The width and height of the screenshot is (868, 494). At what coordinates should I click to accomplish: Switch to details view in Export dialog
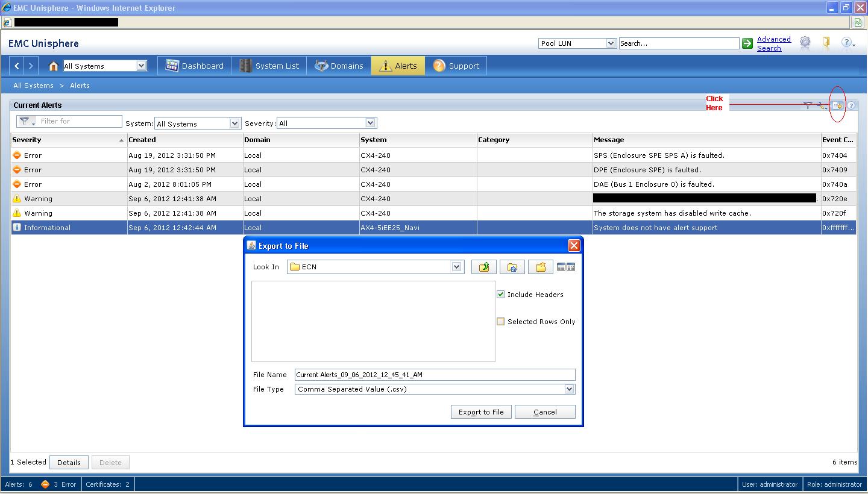coord(571,267)
